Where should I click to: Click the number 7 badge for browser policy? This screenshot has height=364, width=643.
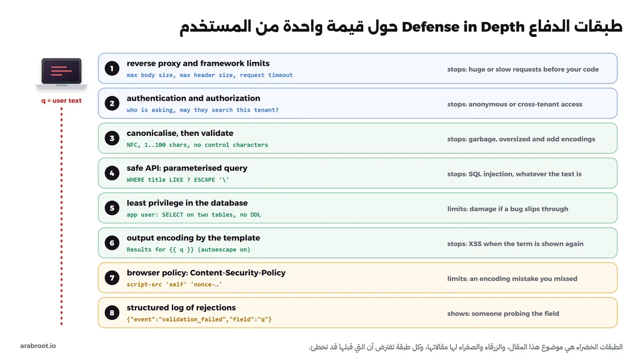(112, 278)
